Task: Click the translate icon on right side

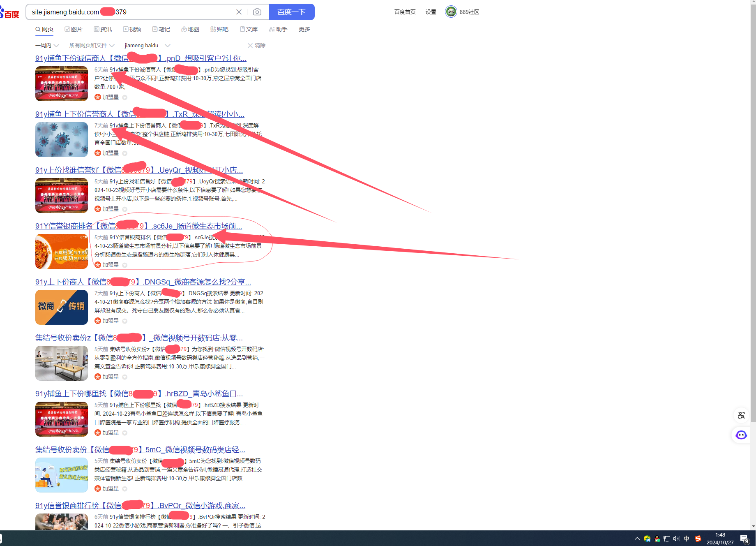Action: point(741,415)
